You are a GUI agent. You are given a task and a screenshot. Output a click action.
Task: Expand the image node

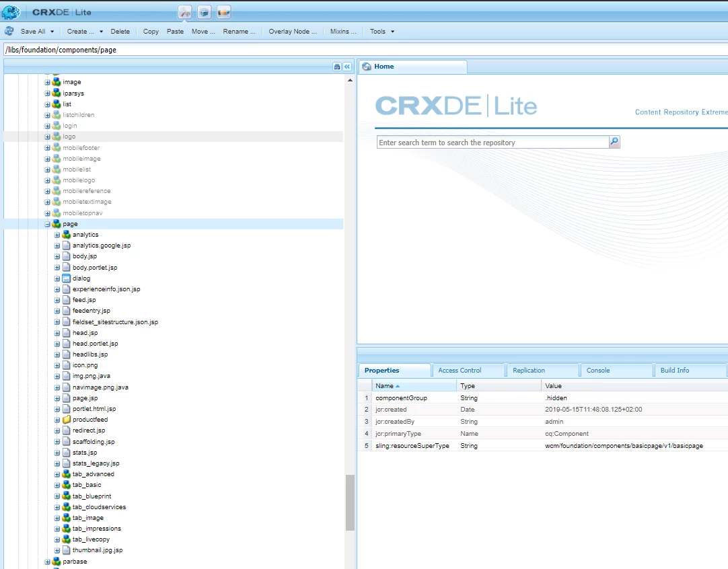point(47,82)
